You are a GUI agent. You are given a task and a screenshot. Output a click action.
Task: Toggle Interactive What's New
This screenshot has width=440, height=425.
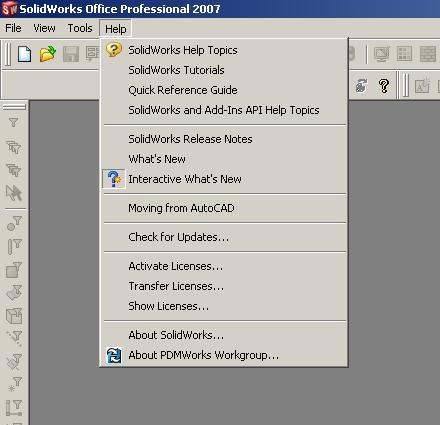coord(224,179)
